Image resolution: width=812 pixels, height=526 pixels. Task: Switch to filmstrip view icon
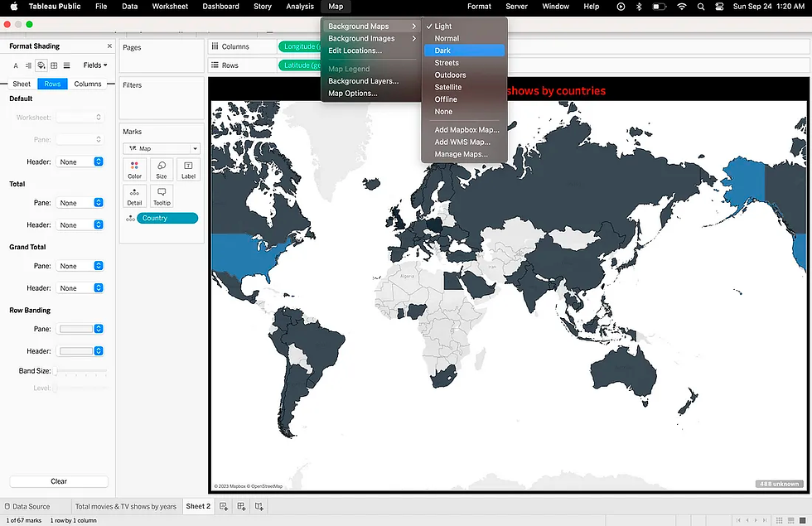click(790, 520)
